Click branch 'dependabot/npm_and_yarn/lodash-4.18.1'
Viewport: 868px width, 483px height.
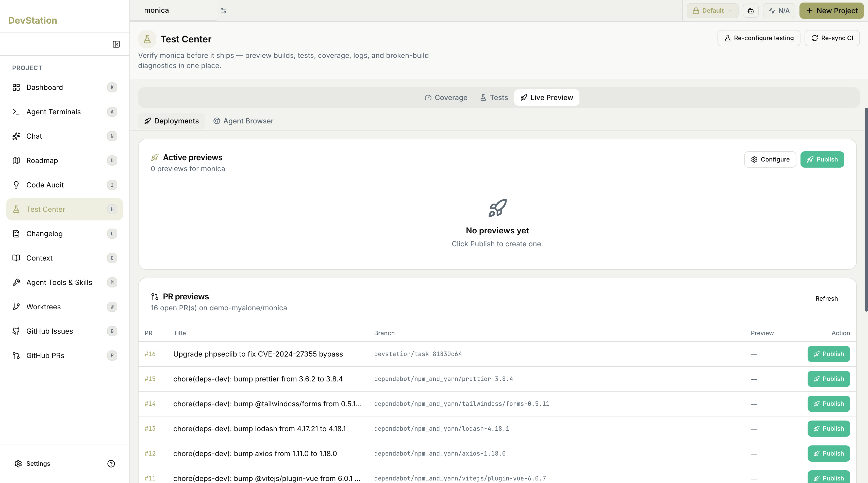click(x=442, y=429)
